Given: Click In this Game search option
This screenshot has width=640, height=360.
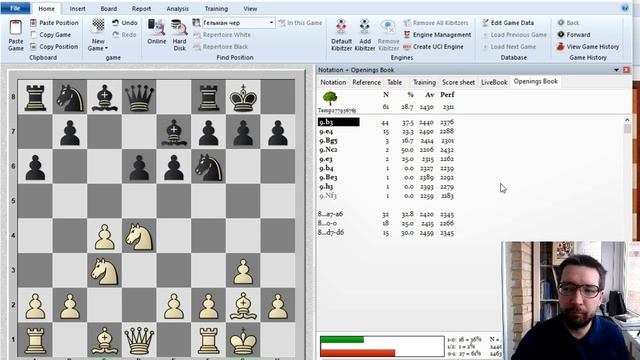Looking at the screenshot, I should coord(300,23).
